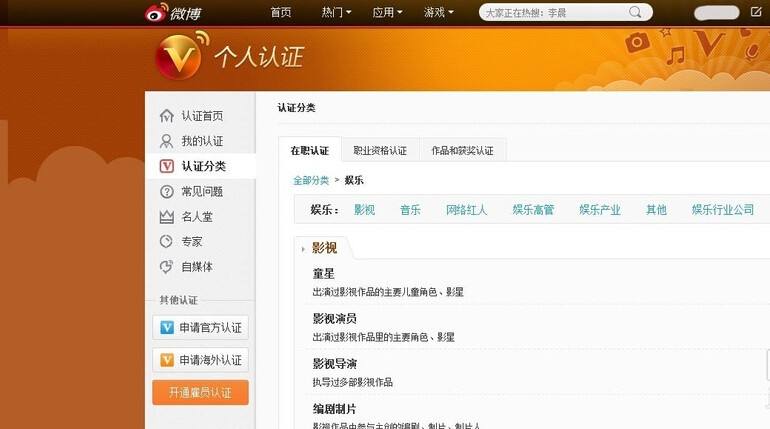Open 常见问题 in the sidebar
The image size is (770, 429).
[x=200, y=191]
